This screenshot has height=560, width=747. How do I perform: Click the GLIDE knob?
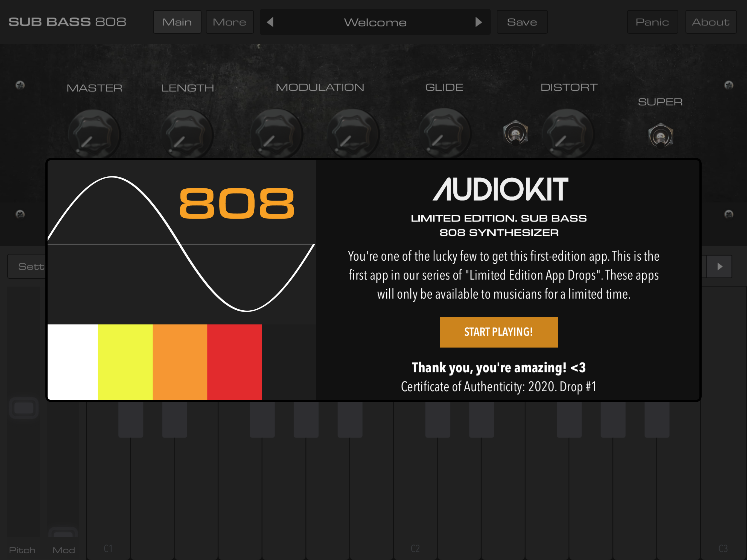point(444,134)
